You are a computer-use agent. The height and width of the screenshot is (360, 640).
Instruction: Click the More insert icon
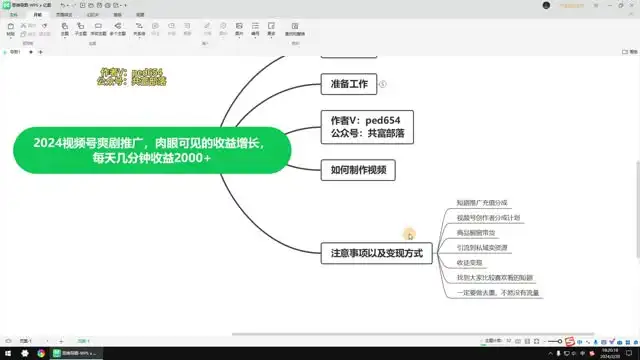click(x=271, y=26)
